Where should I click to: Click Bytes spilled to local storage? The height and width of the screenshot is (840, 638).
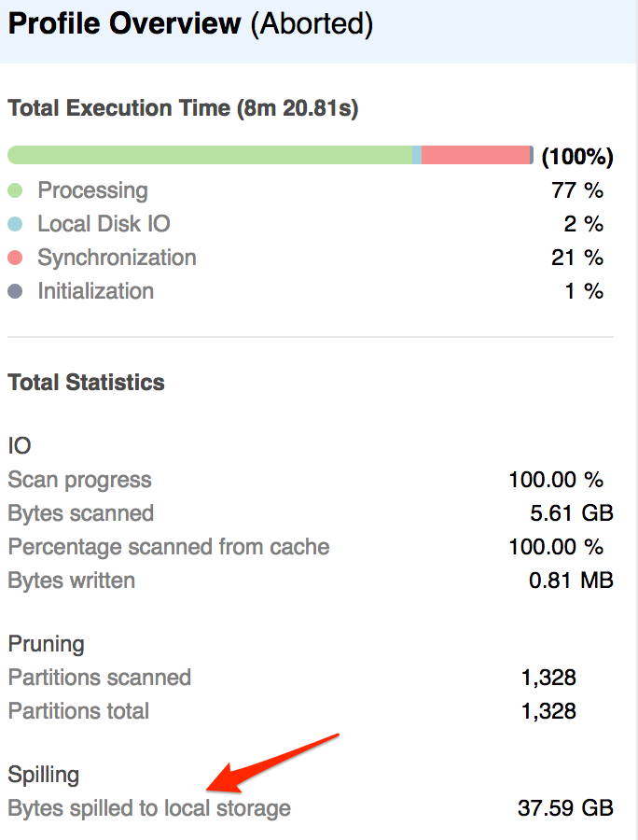[149, 808]
